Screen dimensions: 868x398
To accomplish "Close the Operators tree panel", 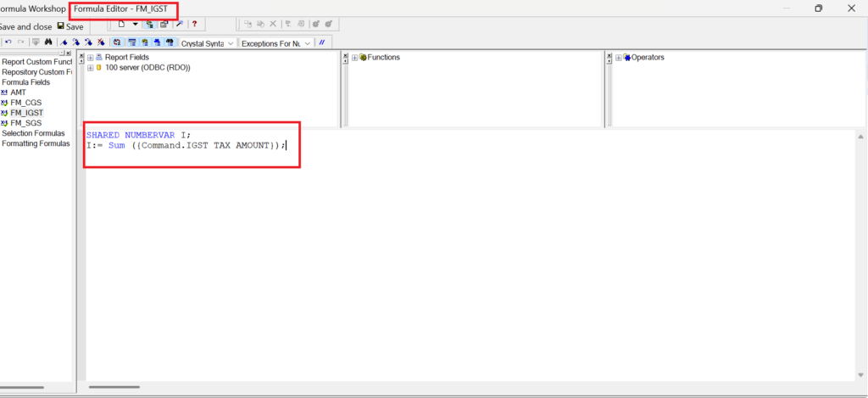I will tap(610, 55).
